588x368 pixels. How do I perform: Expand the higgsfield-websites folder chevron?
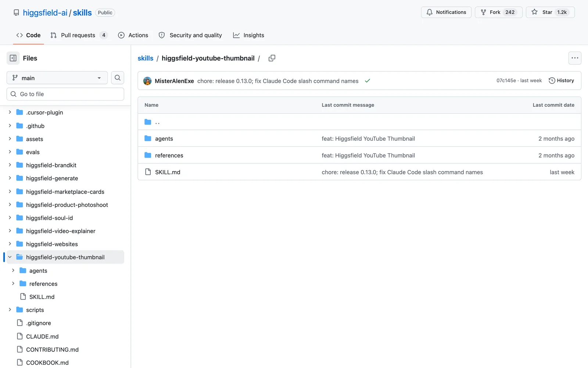(10, 244)
